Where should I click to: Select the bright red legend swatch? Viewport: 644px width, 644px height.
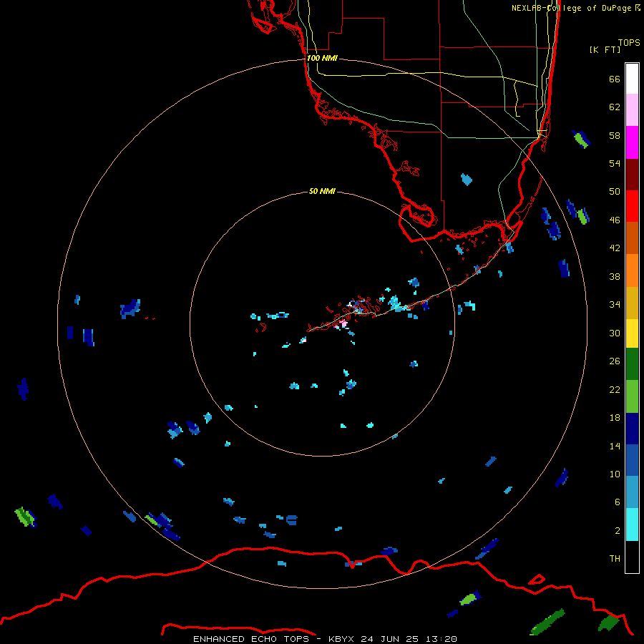[632, 206]
